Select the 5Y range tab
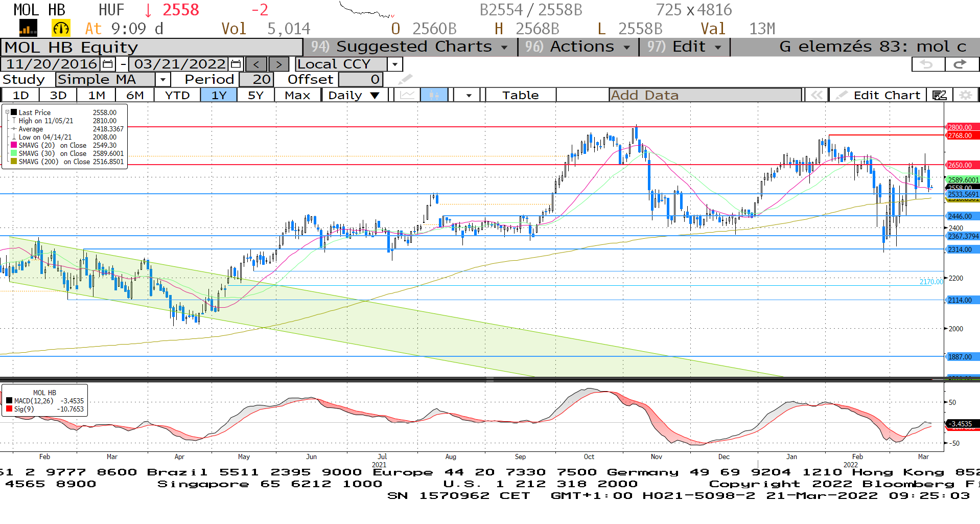Screen dimensions: 980x524 point(255,95)
